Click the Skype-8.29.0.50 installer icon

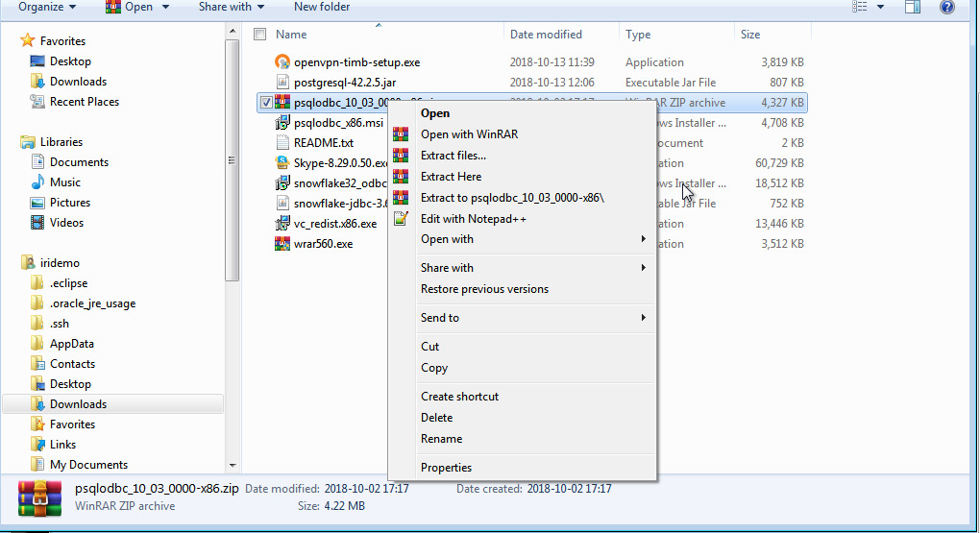pos(282,162)
